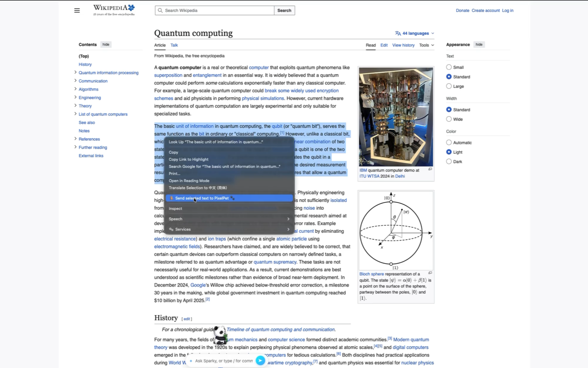The image size is (588, 368).
Task: Open the entanglement link
Action: coord(207,75)
